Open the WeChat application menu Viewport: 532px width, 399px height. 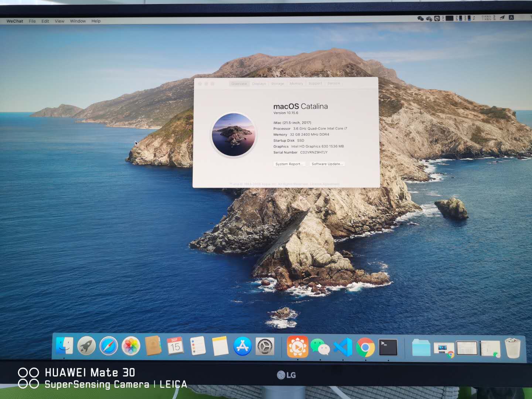coord(15,21)
